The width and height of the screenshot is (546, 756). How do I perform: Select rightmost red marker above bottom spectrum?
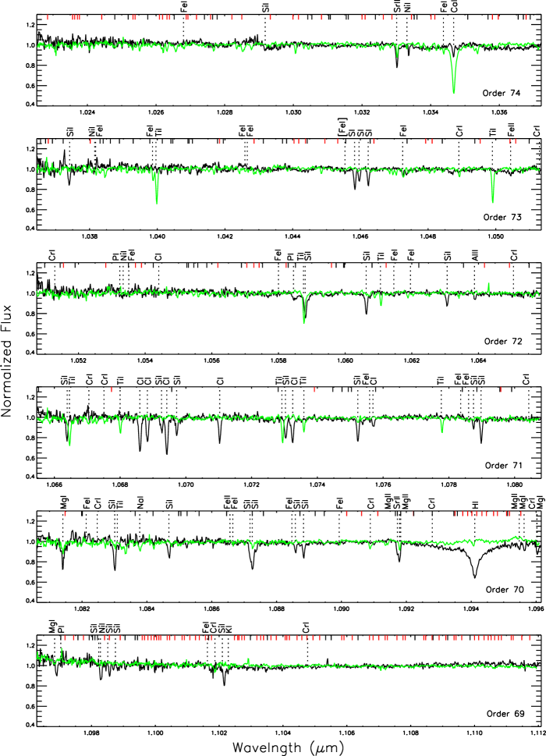[529, 637]
